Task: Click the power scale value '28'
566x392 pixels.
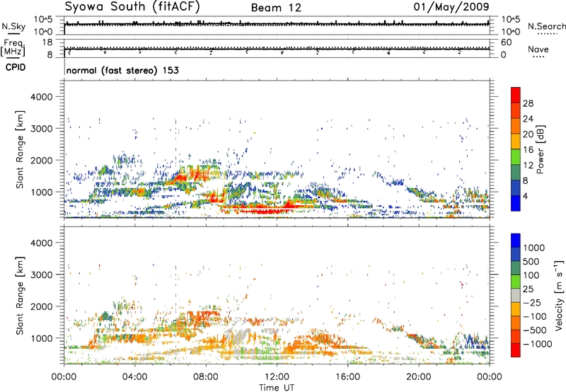Action: point(528,103)
